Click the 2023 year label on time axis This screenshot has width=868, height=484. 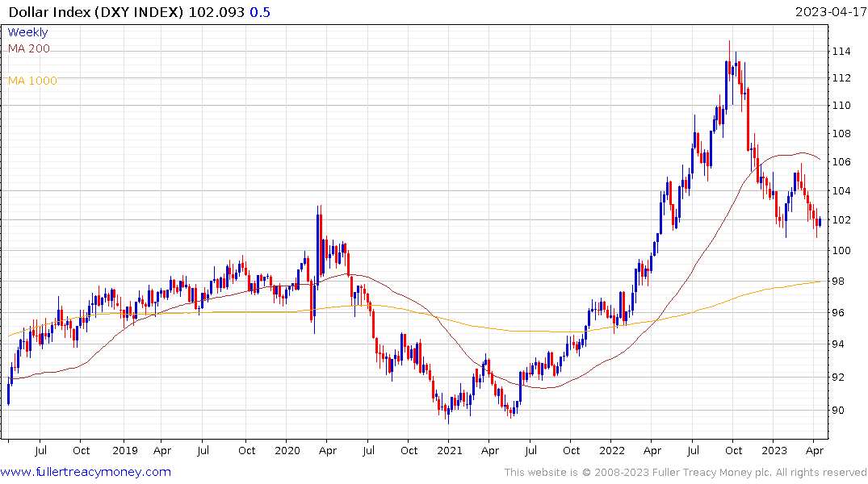point(774,450)
